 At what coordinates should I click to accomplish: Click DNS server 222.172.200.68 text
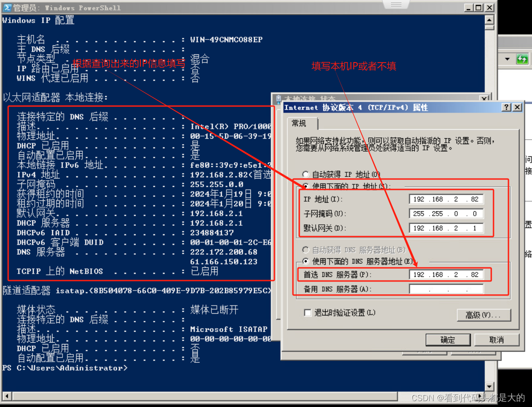pos(224,252)
